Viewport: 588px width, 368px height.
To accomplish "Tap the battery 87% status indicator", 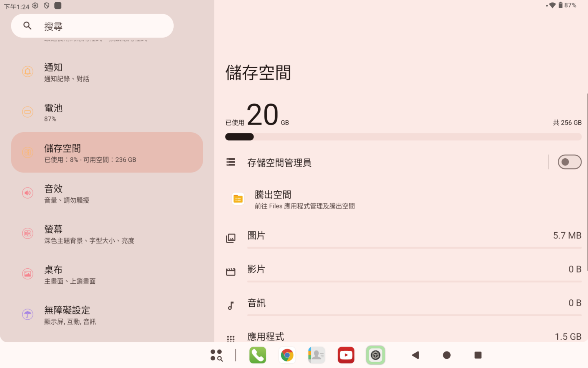I will 567,5.
